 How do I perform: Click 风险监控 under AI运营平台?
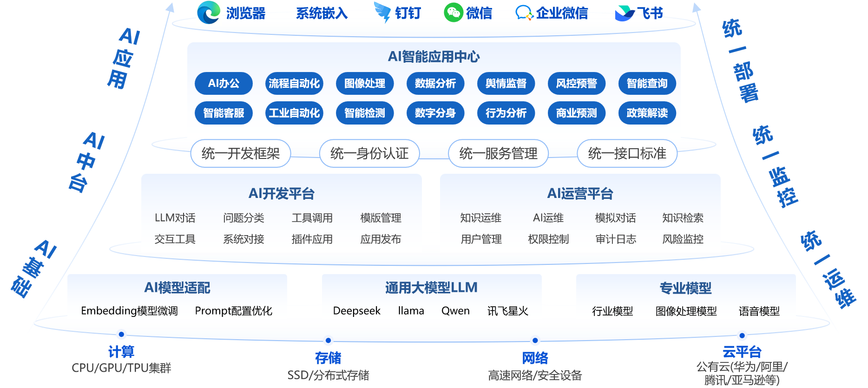coord(683,239)
